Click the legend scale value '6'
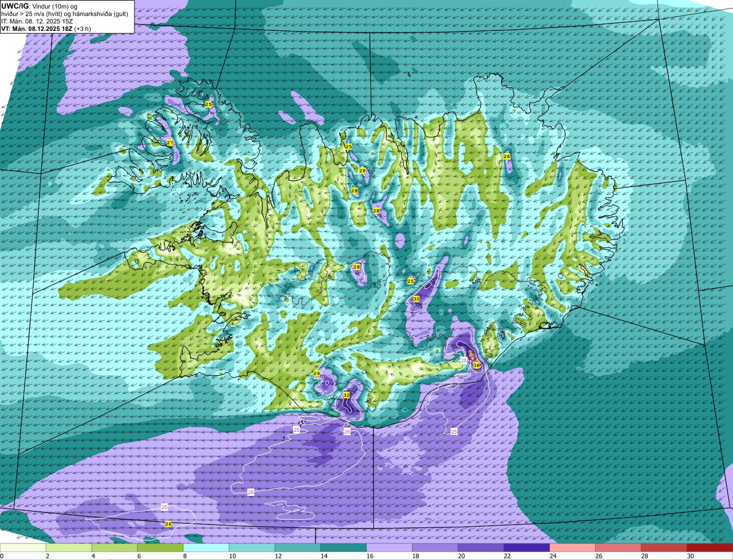 pos(139,556)
